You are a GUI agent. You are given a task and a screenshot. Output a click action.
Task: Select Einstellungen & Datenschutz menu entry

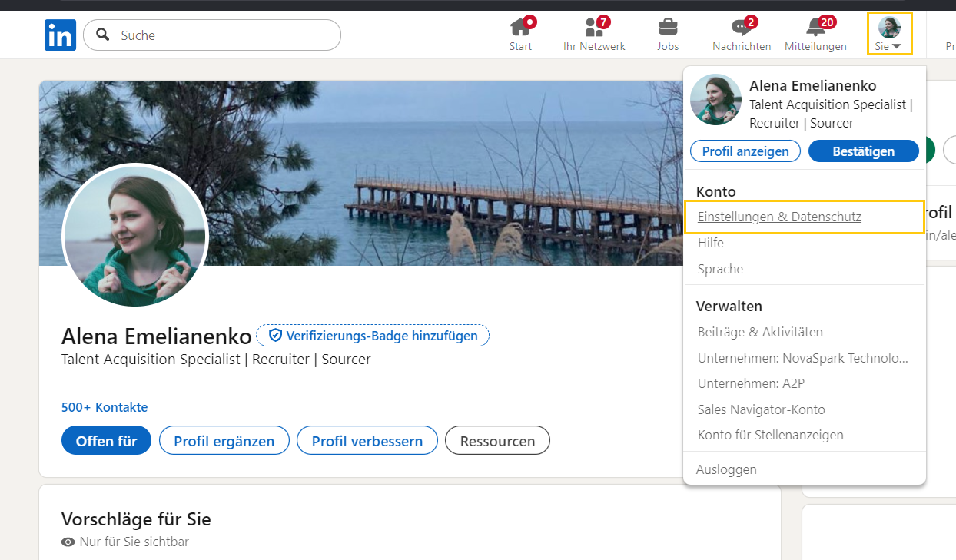click(x=779, y=217)
